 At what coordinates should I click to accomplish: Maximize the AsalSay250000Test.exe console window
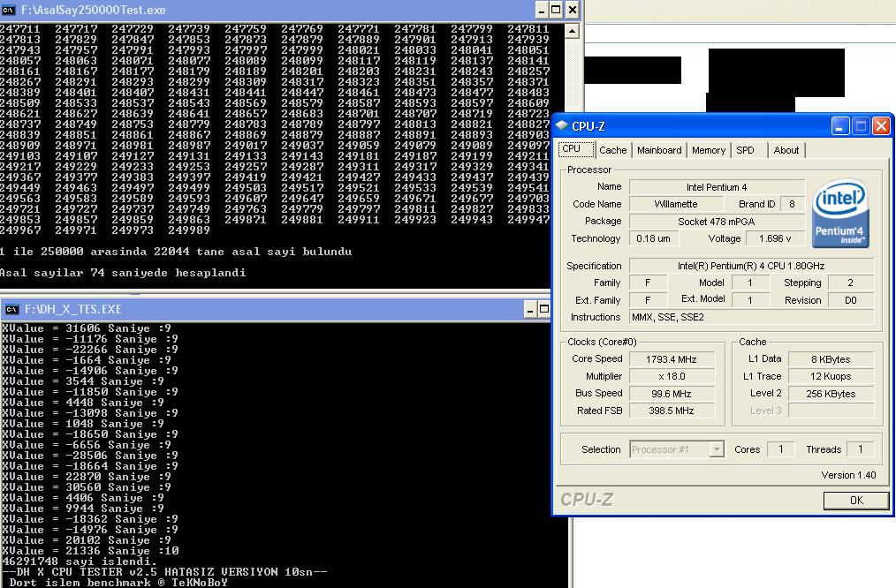click(x=557, y=10)
